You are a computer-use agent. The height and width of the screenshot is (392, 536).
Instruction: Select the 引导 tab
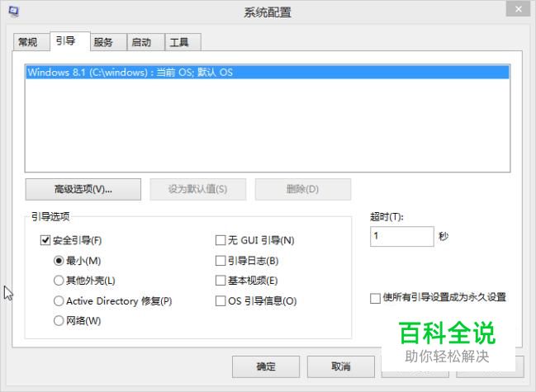tap(69, 41)
